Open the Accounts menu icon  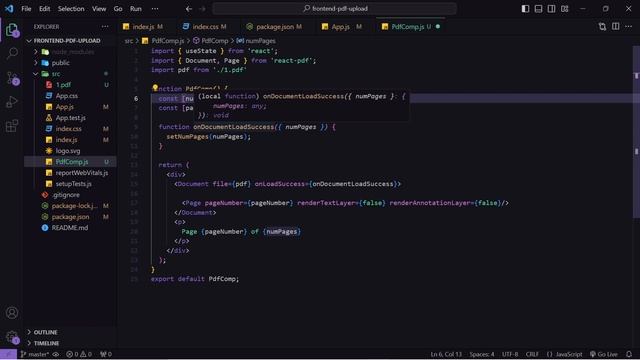[x=12, y=313]
